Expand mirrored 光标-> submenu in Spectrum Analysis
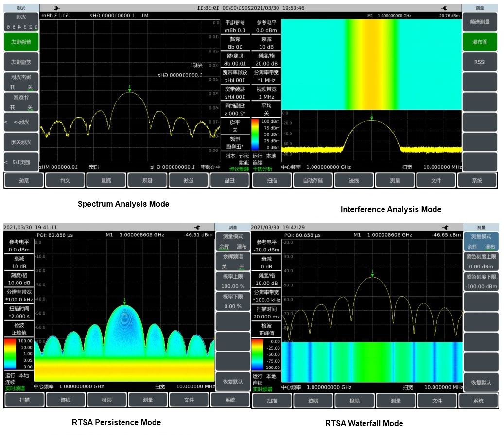The width and height of the screenshot is (504, 435). click(21, 122)
